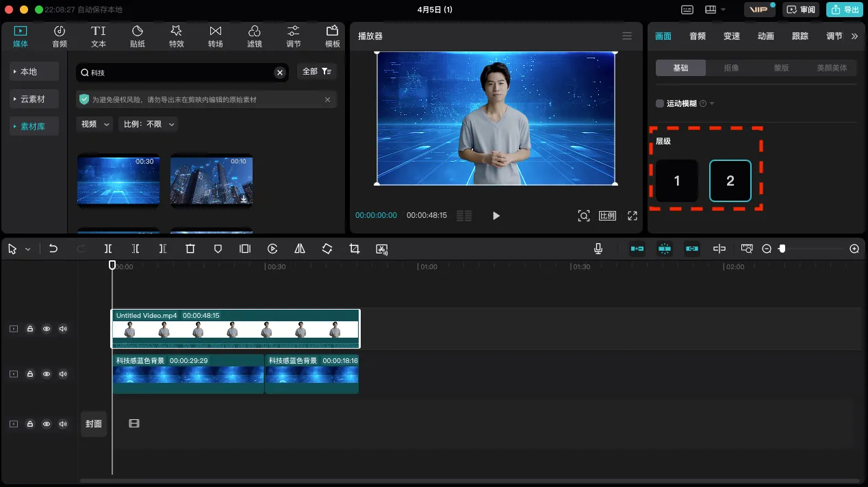Hide the Untitled Video.mp4 track with eye icon
The image size is (868, 487).
[47, 329]
